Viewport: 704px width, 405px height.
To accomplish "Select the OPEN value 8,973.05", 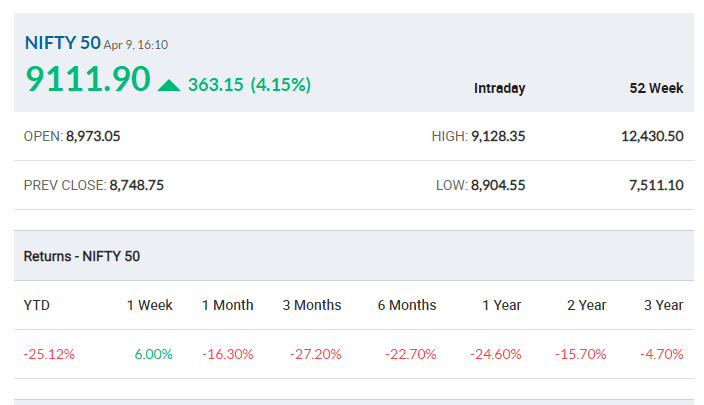I will click(x=93, y=136).
